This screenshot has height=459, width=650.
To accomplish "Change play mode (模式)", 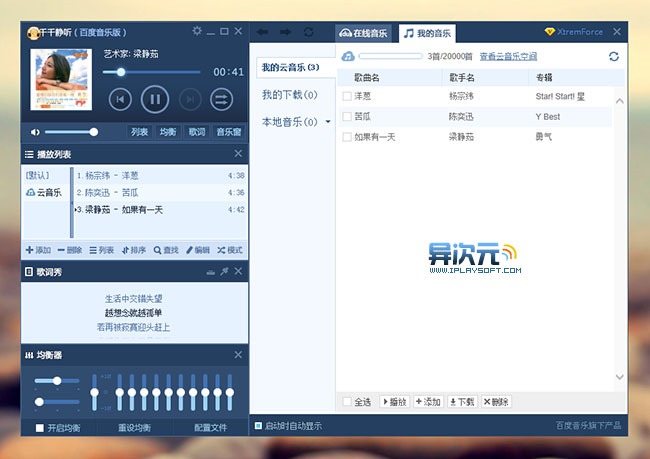I will pyautogui.click(x=230, y=250).
